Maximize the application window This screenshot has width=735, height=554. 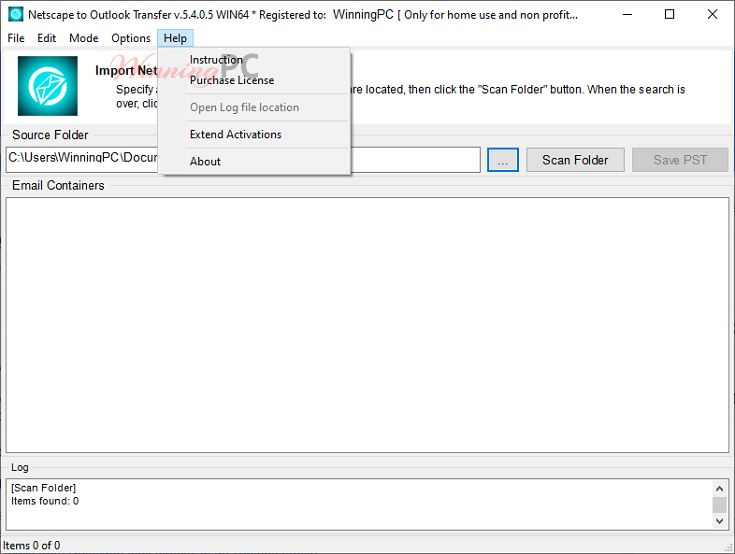[670, 15]
